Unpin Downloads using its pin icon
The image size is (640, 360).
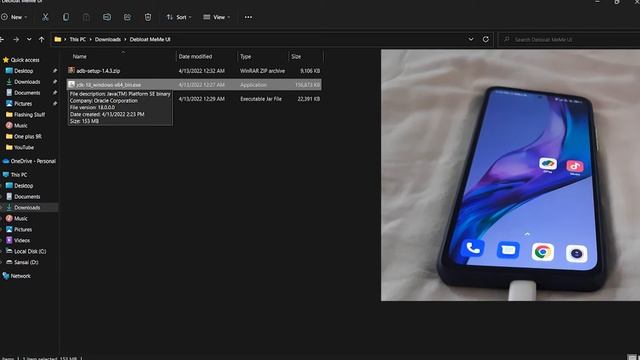point(55,82)
